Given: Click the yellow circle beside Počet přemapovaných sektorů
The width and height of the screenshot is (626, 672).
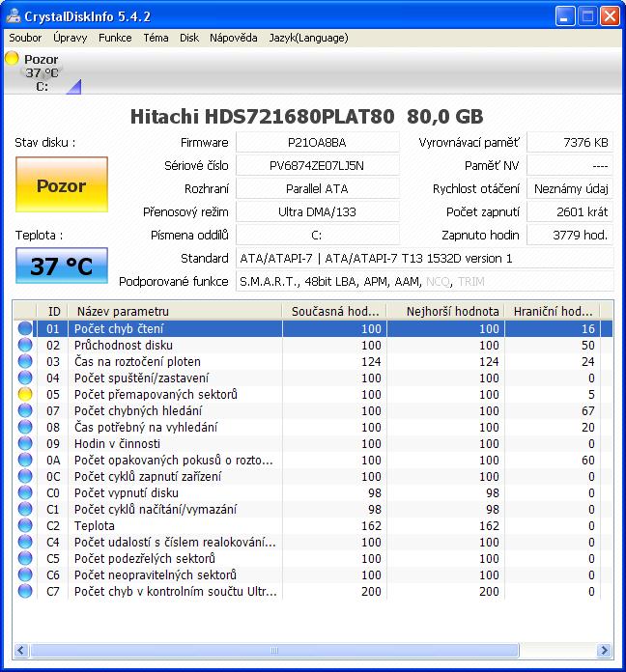Looking at the screenshot, I should (25, 394).
